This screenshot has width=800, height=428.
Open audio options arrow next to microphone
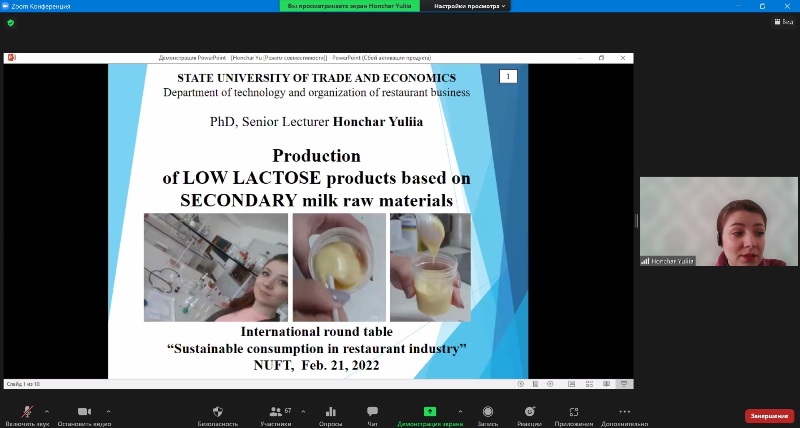(x=47, y=411)
